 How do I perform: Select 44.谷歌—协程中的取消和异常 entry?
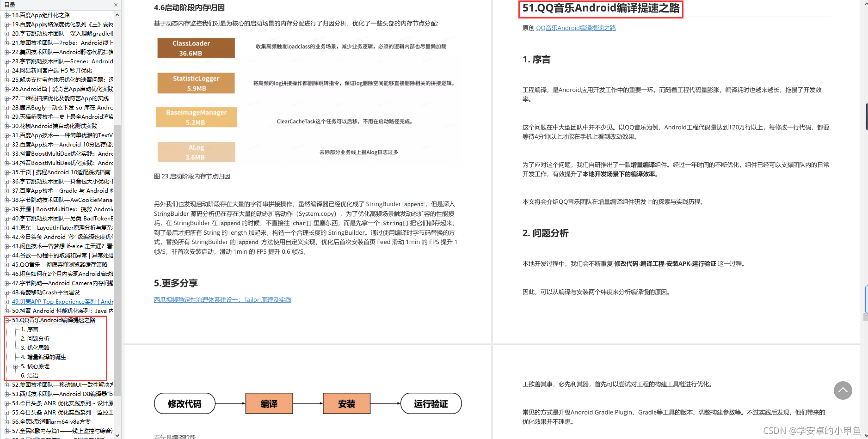(x=62, y=256)
